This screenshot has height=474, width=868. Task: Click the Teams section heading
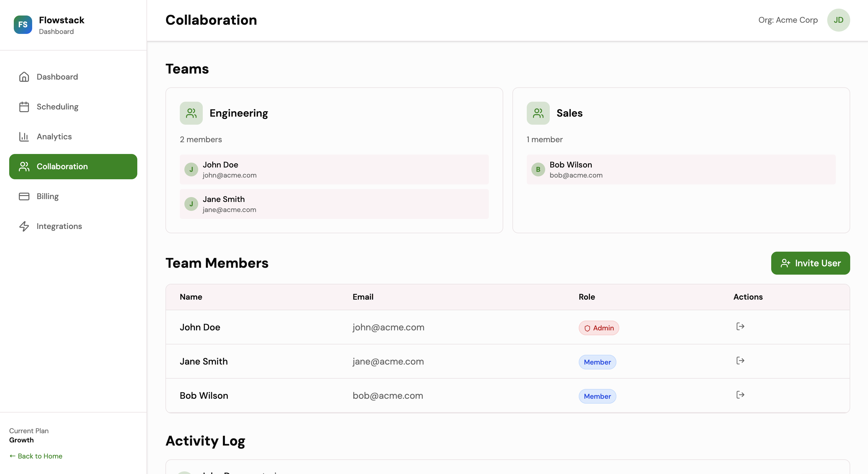(x=187, y=69)
